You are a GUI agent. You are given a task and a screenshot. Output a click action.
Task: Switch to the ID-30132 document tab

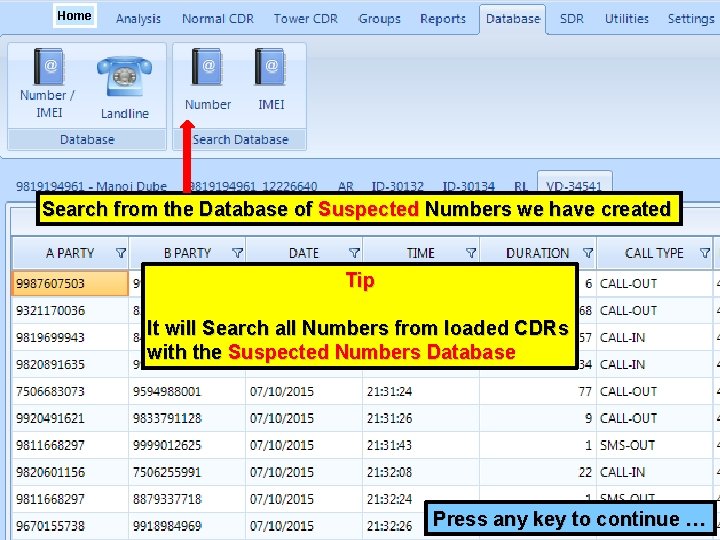coord(398,186)
